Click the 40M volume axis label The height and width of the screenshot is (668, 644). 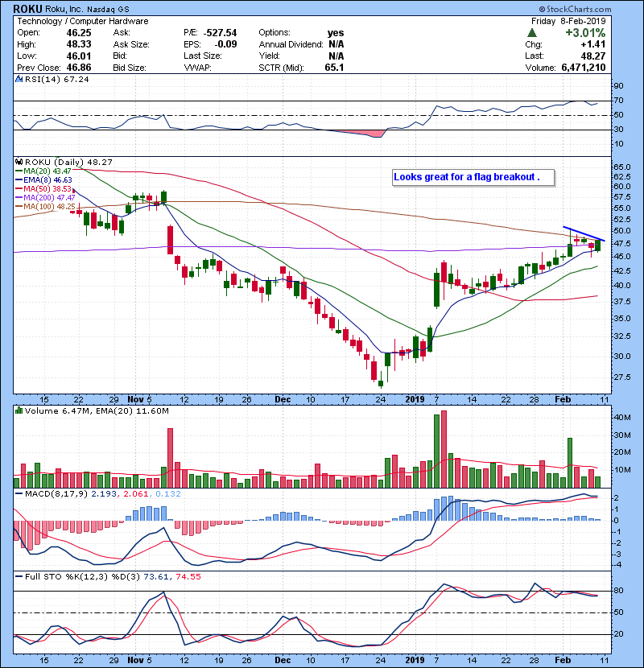[621, 418]
